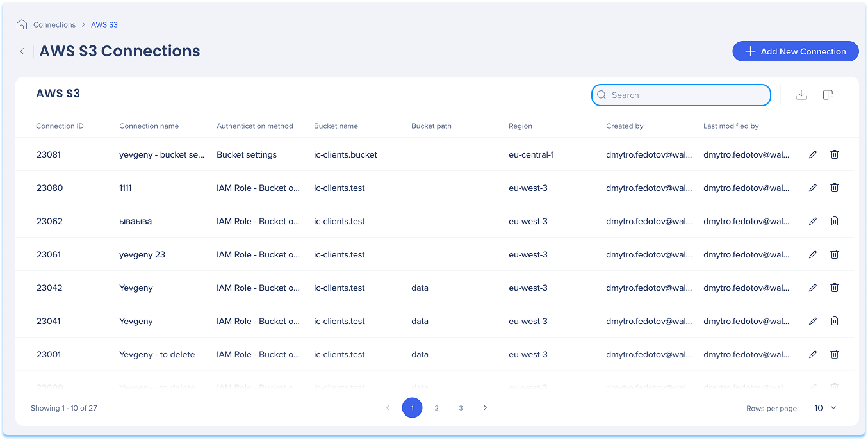The height and width of the screenshot is (440, 868).
Task: Click created-by email in row 23041
Action: click(x=649, y=321)
